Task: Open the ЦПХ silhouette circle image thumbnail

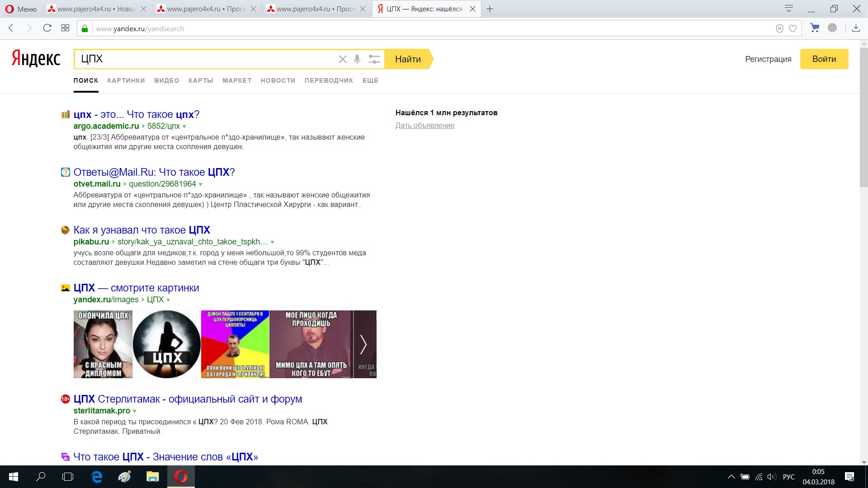Action: [167, 344]
